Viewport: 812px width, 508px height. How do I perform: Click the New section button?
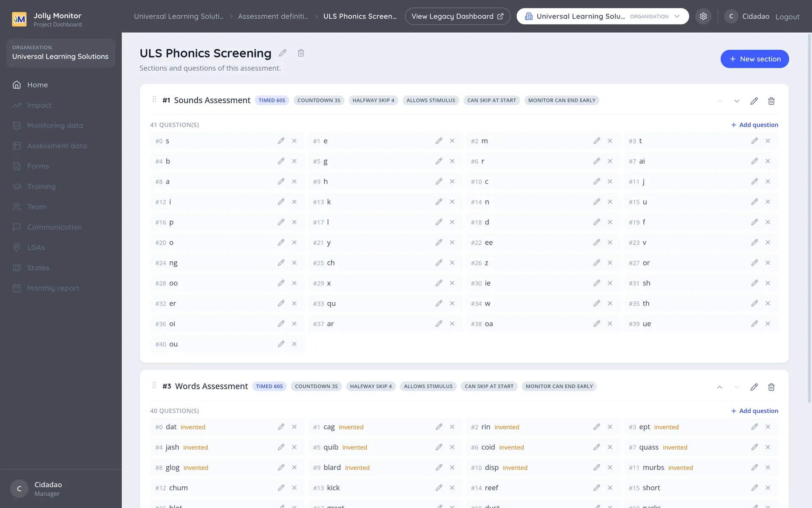coord(754,59)
